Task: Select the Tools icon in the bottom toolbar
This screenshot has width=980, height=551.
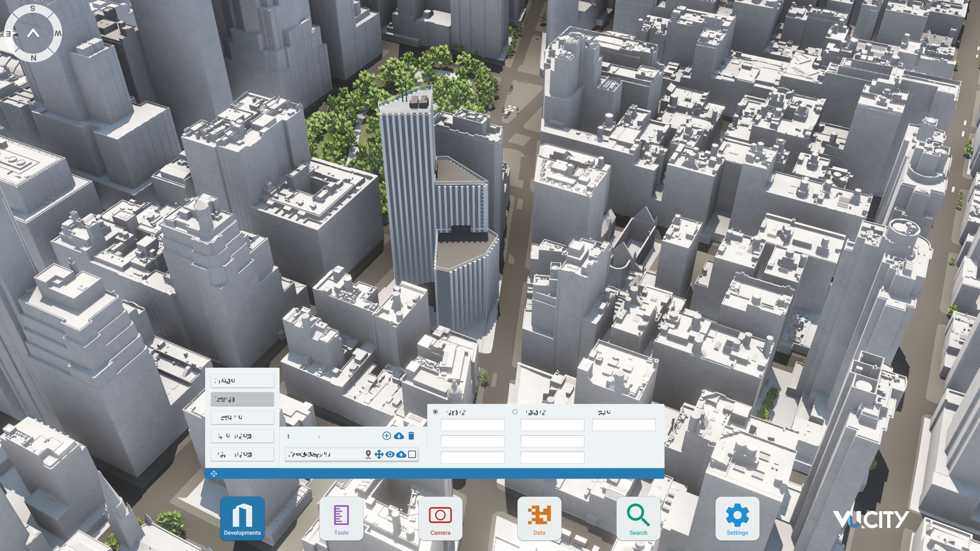Action: (341, 518)
